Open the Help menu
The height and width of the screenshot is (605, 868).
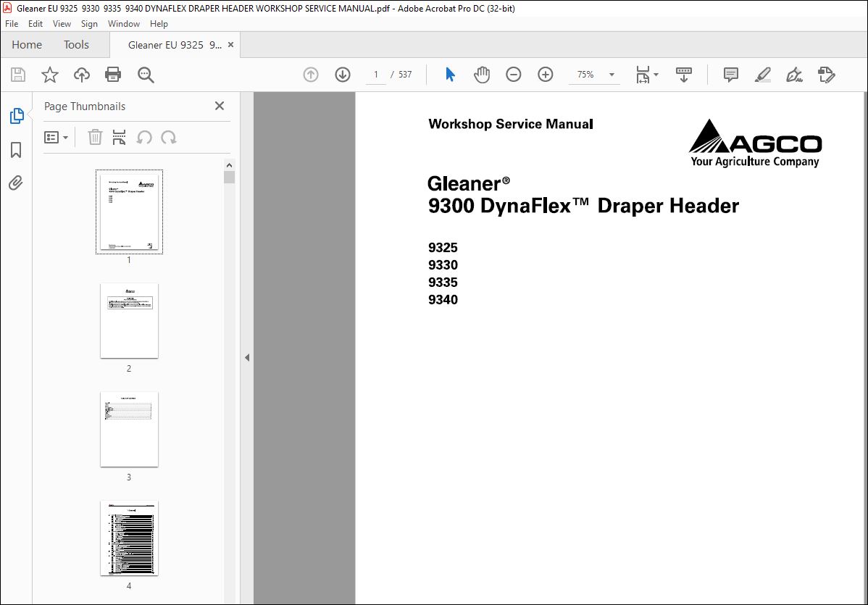pos(159,24)
